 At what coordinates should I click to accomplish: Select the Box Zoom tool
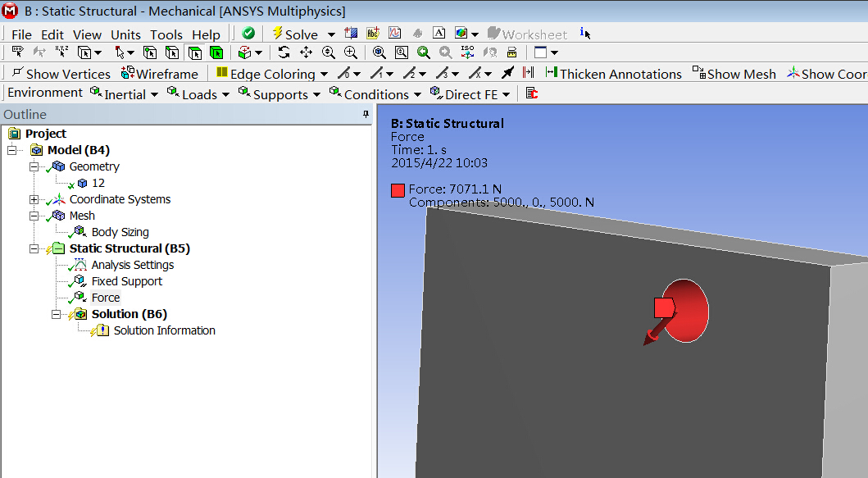(x=351, y=52)
